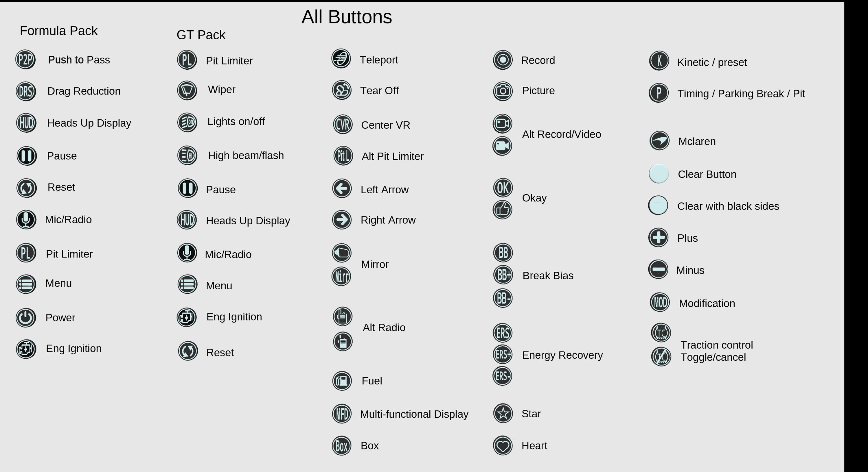This screenshot has height=472, width=868.
Task: Click the ERS- Energy Recovery icon
Action: tap(502, 376)
